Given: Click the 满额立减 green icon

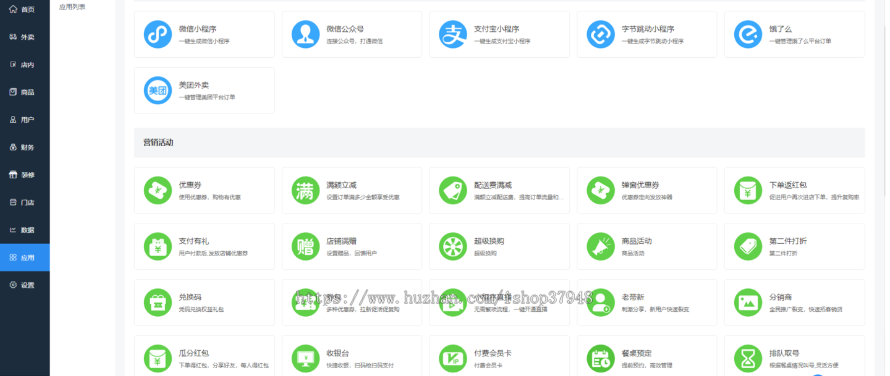Looking at the screenshot, I should coord(305,190).
